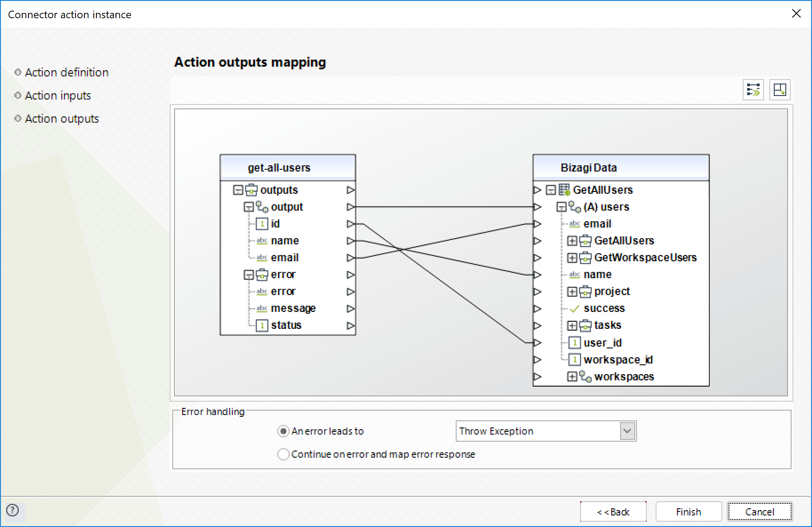Click the success check mark icon
Screen dimensions: 812x527
575,308
